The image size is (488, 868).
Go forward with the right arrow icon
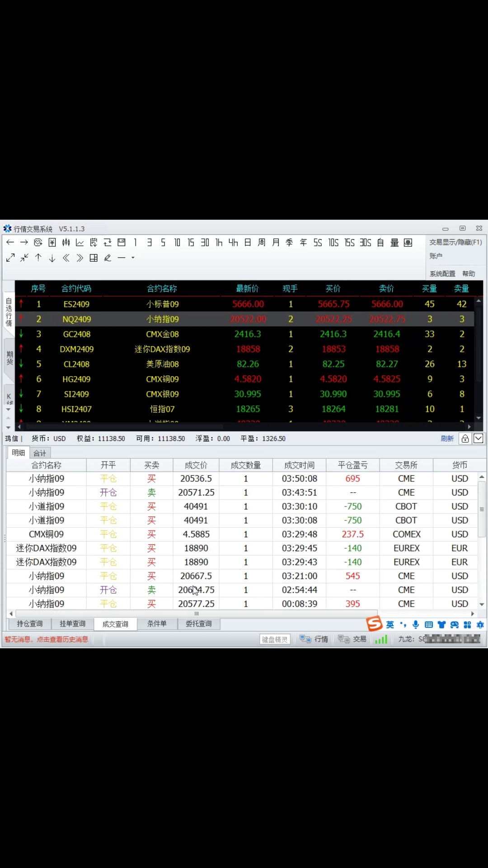24,242
